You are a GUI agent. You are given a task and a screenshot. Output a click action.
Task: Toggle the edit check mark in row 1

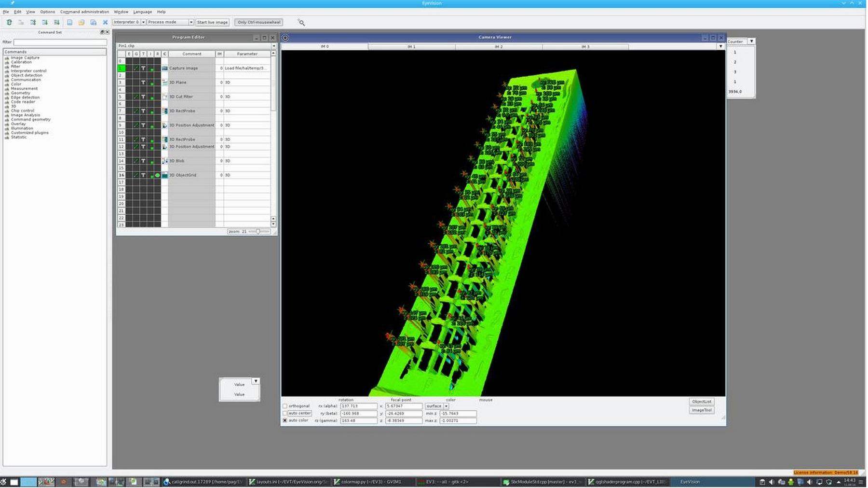pos(136,68)
